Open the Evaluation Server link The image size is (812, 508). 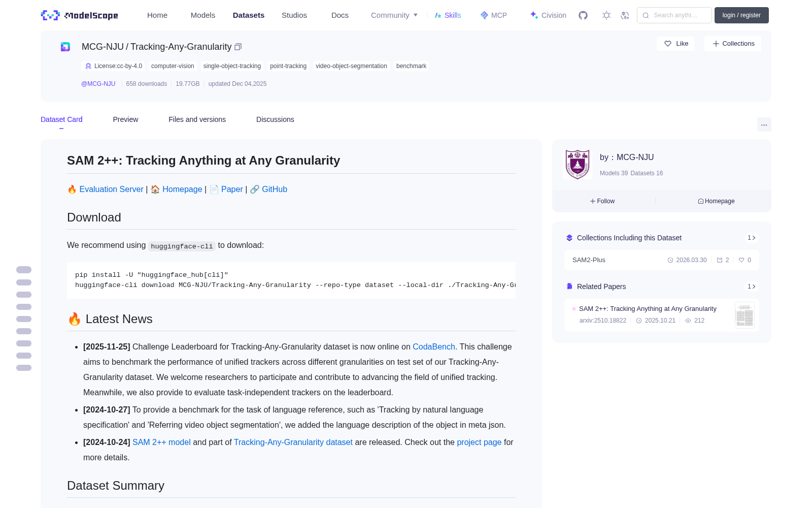coord(111,189)
